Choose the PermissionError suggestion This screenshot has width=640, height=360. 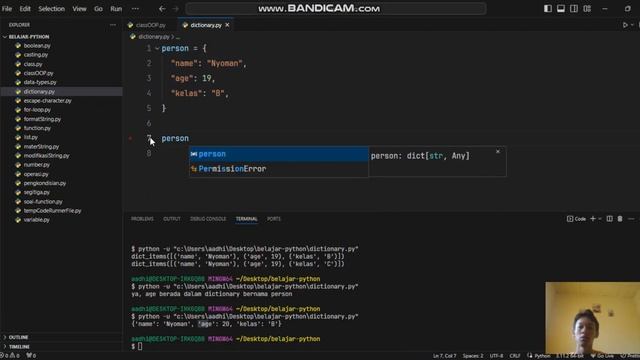point(279,169)
